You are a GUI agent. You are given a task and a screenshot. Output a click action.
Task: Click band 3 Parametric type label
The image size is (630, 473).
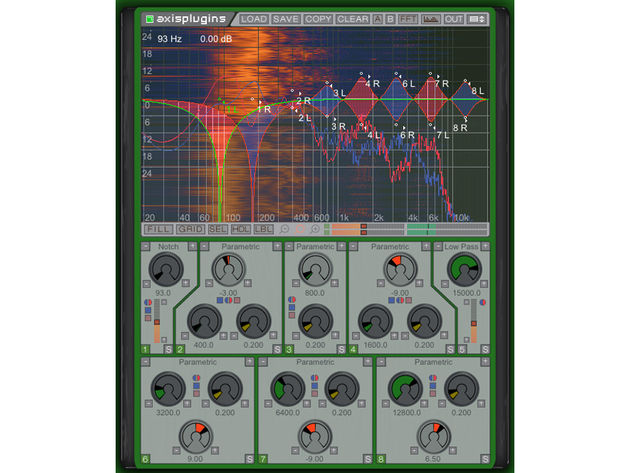click(x=315, y=246)
